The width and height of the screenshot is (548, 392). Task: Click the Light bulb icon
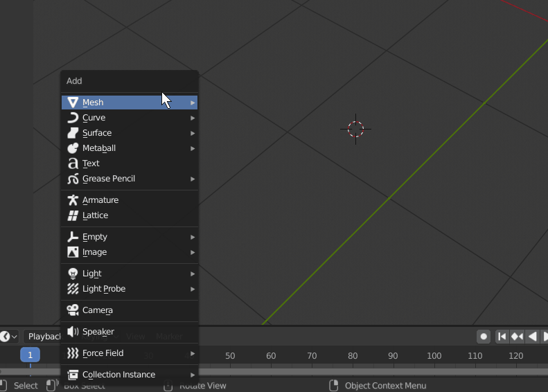point(73,274)
